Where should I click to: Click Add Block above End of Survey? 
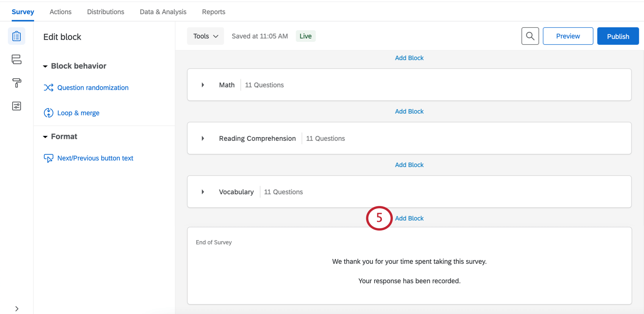click(409, 218)
